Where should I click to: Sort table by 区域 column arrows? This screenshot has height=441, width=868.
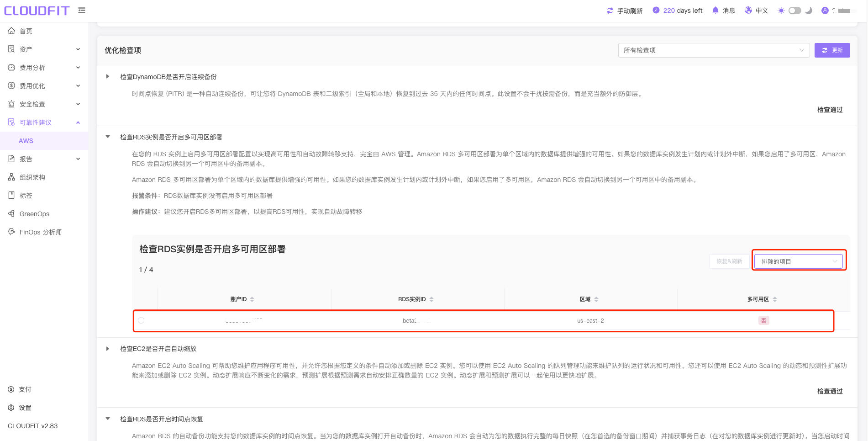coord(596,299)
